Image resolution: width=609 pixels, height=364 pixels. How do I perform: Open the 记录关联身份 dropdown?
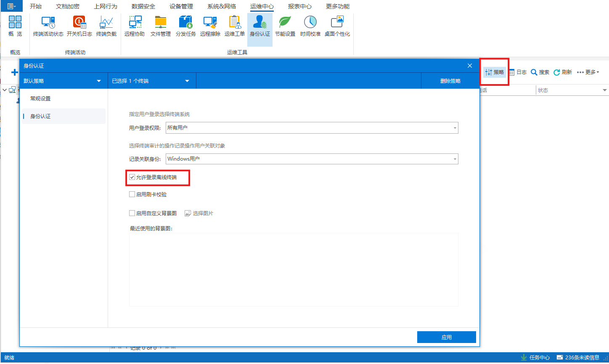[x=454, y=158]
